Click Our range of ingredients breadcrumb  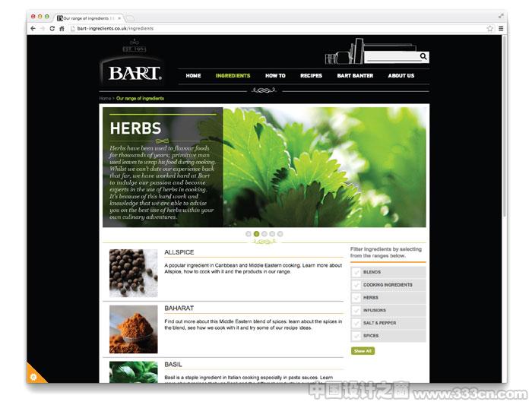pyautogui.click(x=140, y=98)
